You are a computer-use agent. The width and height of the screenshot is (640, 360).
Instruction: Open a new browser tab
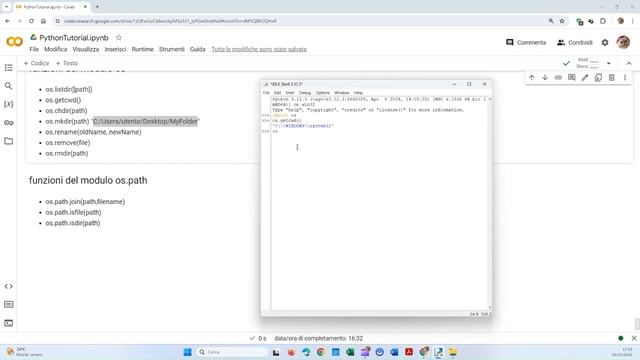pos(97,7)
